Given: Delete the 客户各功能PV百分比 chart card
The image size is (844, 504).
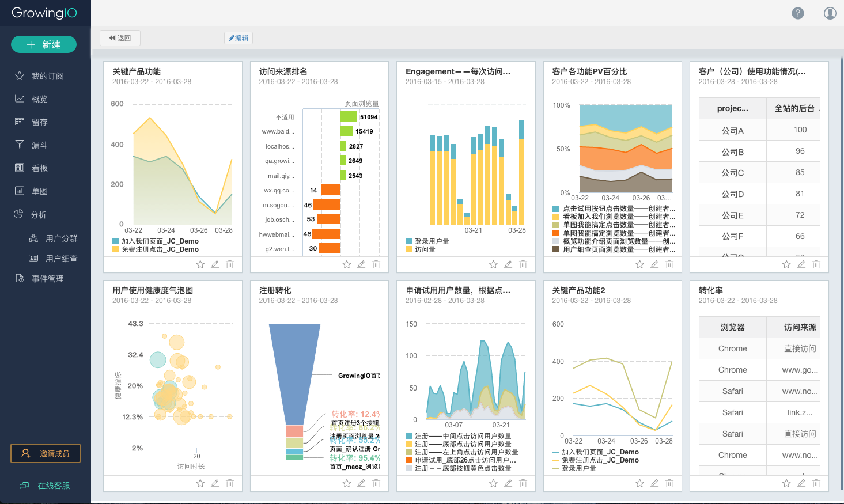Looking at the screenshot, I should [669, 264].
